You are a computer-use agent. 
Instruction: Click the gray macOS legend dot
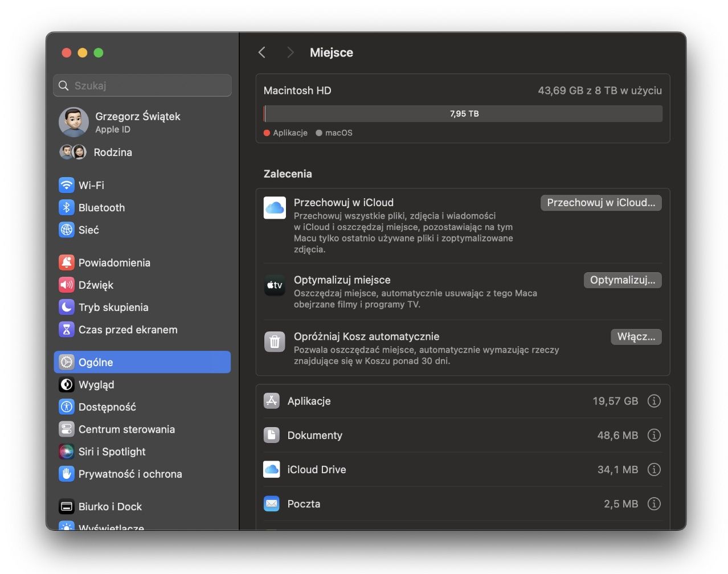319,133
